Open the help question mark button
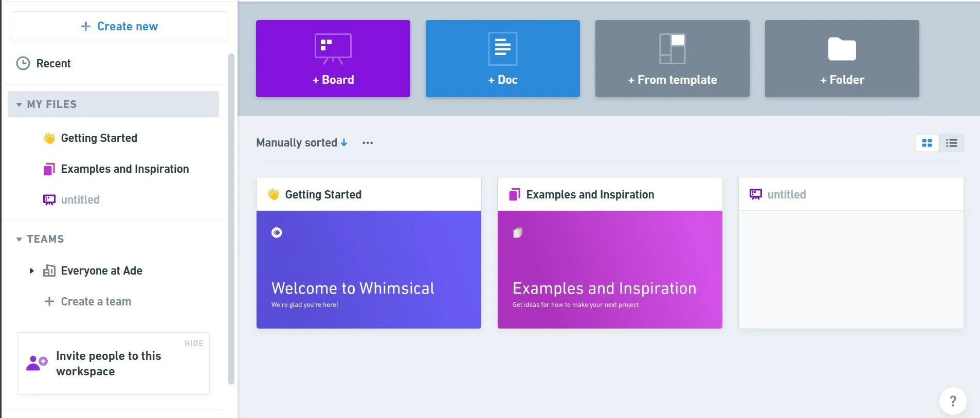The image size is (980, 418). point(953,401)
